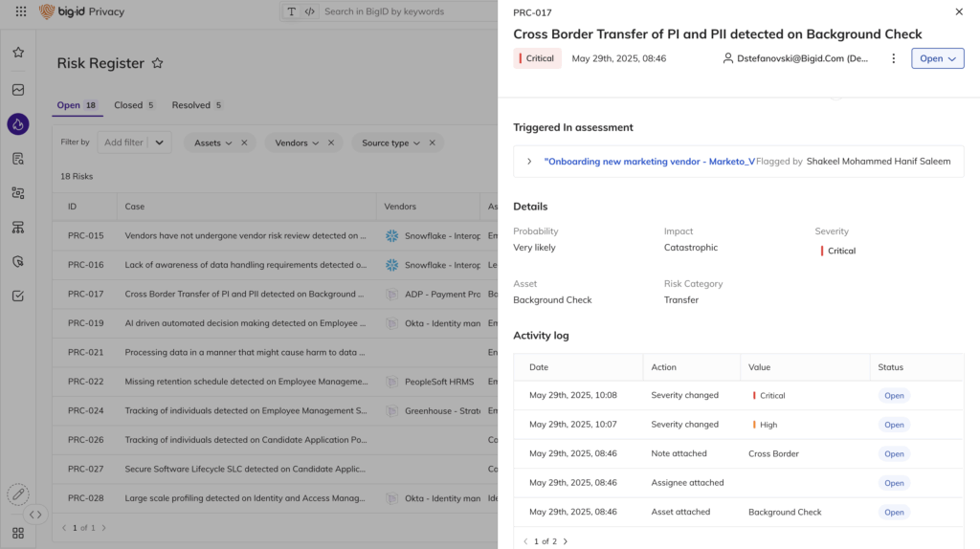This screenshot has width=980, height=549.
Task: Expand the triggered assessment row chevron
Action: (529, 162)
